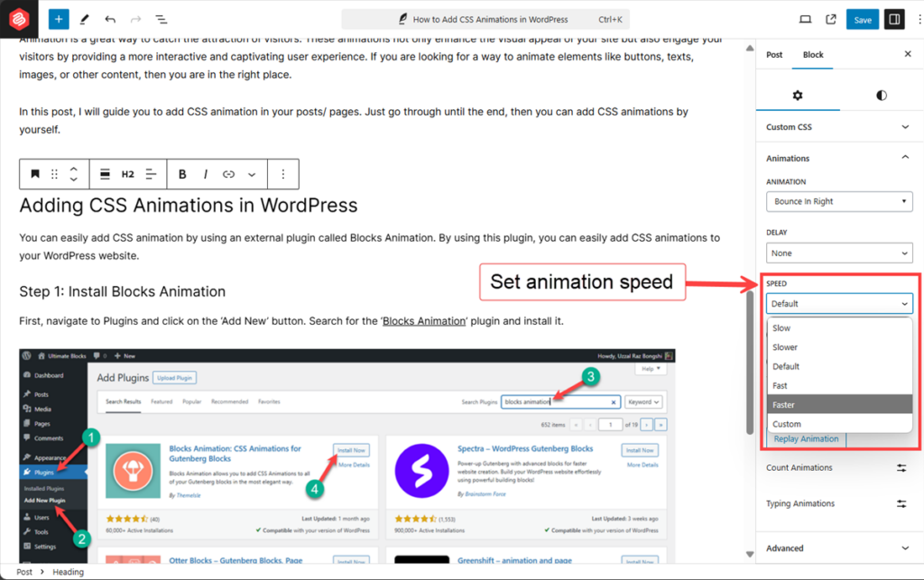Open block options three dots
The image size is (924, 580).
(282, 174)
